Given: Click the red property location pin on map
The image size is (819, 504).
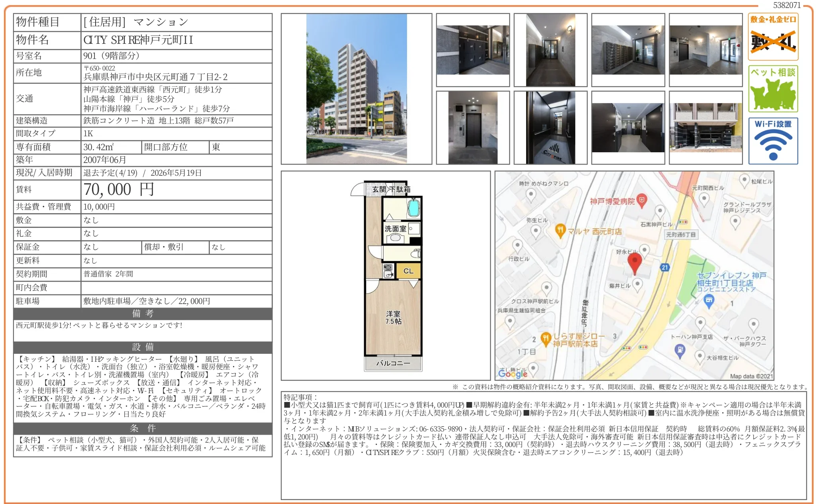Looking at the screenshot, I should 634,263.
